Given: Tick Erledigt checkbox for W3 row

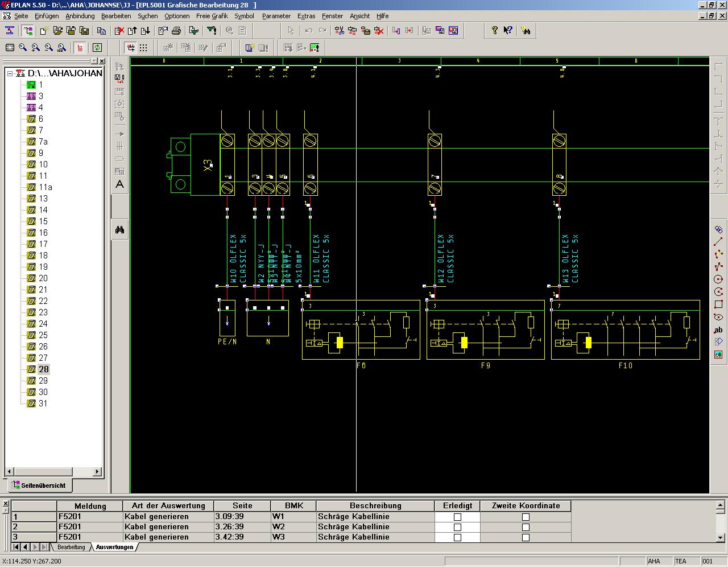Looking at the screenshot, I should tap(457, 537).
